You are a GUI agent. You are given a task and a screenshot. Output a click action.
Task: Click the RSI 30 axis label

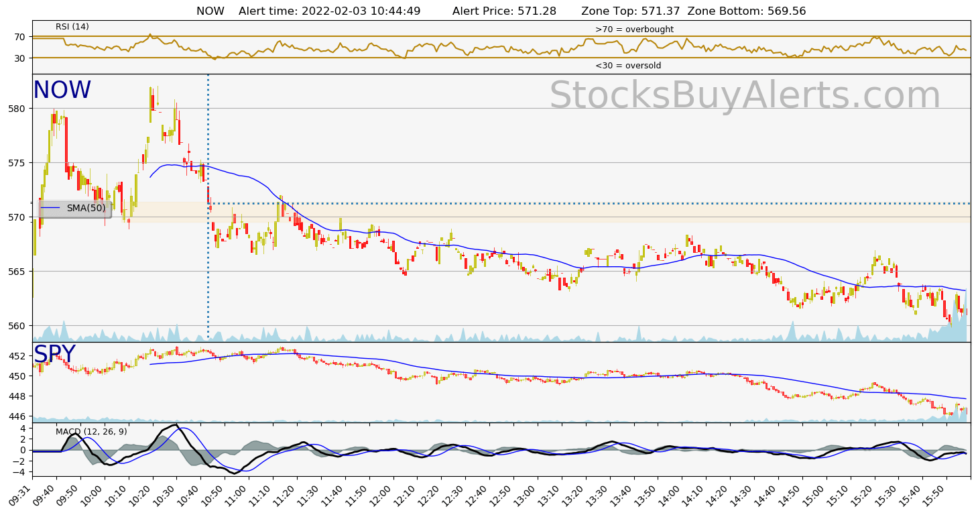point(20,58)
